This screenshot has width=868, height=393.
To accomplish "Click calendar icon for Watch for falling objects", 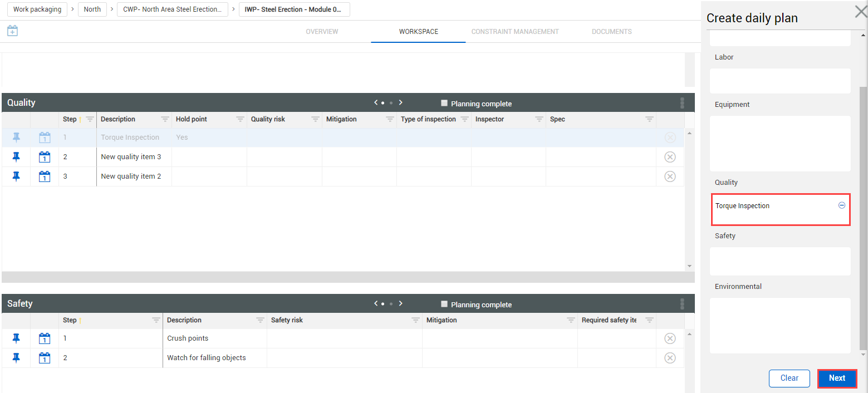I will click(45, 358).
